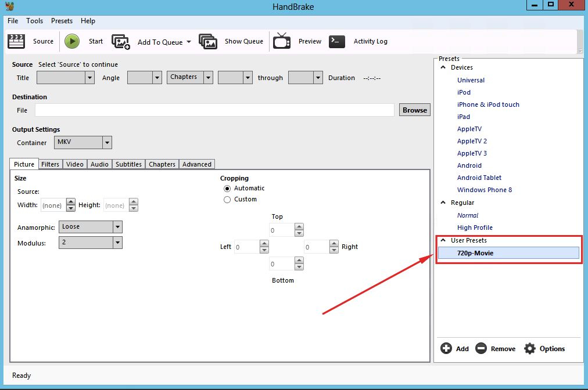Click the green Start play icon

click(72, 41)
